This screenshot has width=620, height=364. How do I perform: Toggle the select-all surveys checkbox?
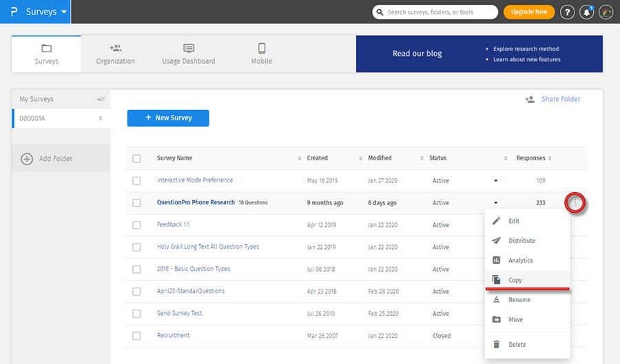[x=136, y=158]
